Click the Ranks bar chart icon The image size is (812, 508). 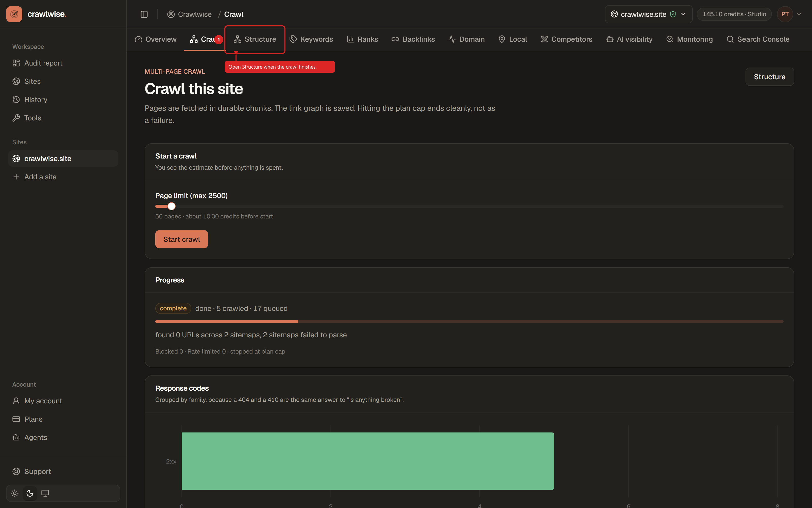click(350, 39)
